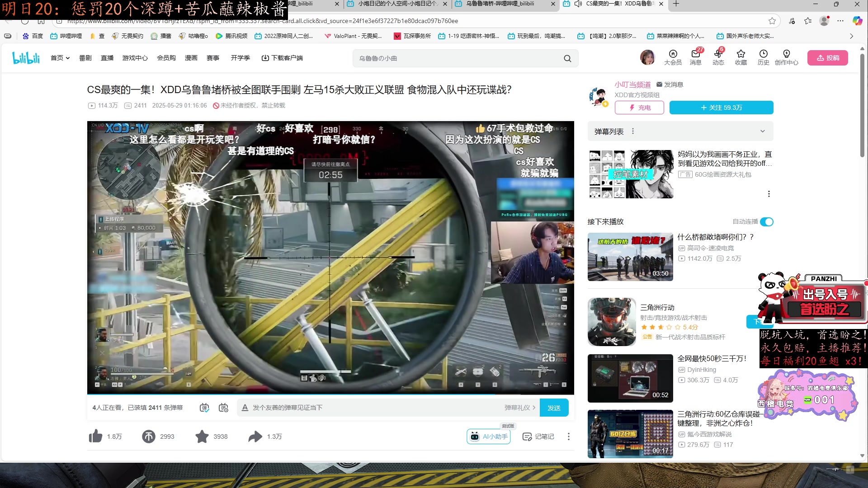
Task: Open the Copilot icon in browser toolbar
Action: click(x=857, y=21)
